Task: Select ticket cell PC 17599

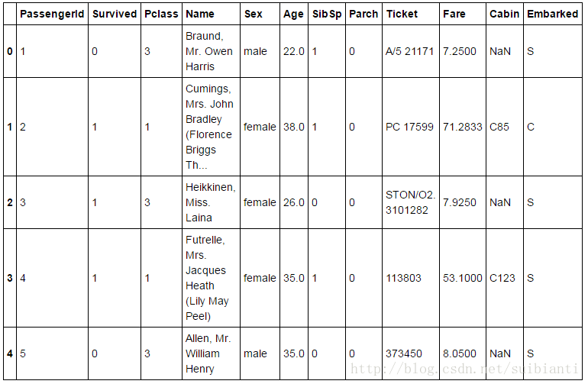Action: click(x=409, y=127)
